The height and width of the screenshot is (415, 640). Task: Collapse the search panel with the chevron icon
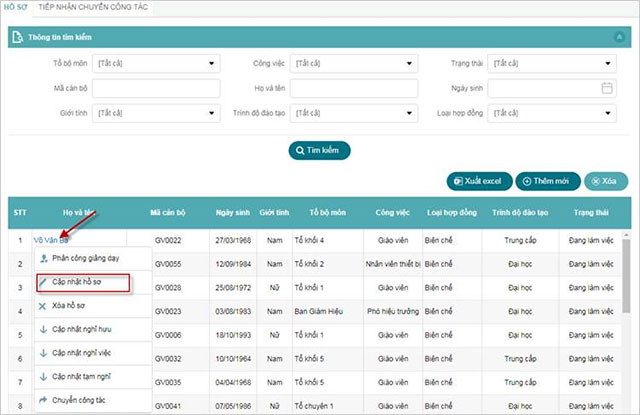click(x=619, y=37)
